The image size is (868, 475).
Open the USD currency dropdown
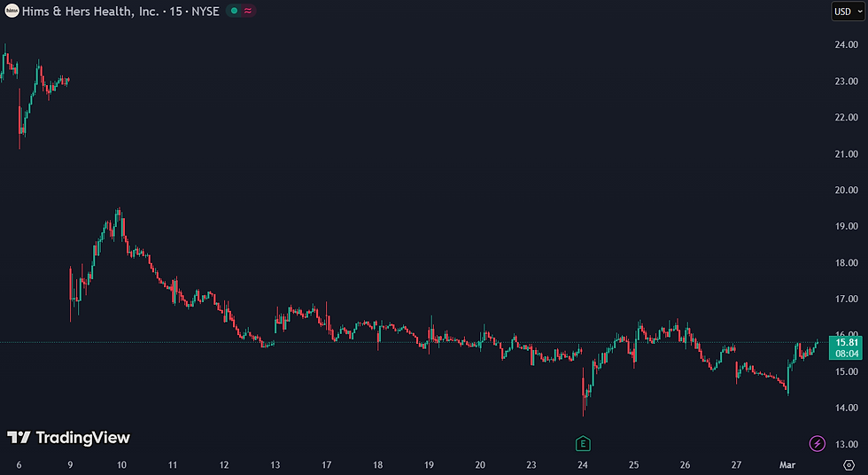click(x=848, y=12)
